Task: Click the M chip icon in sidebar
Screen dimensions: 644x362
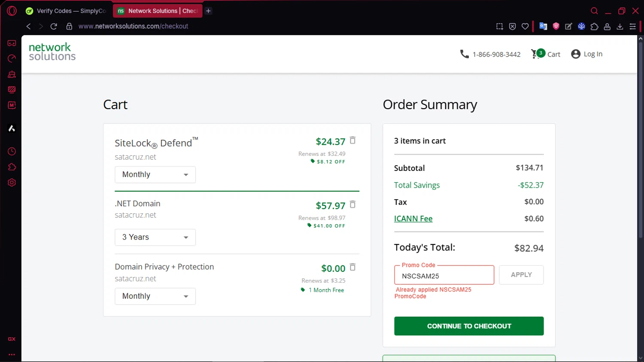Action: click(12, 105)
